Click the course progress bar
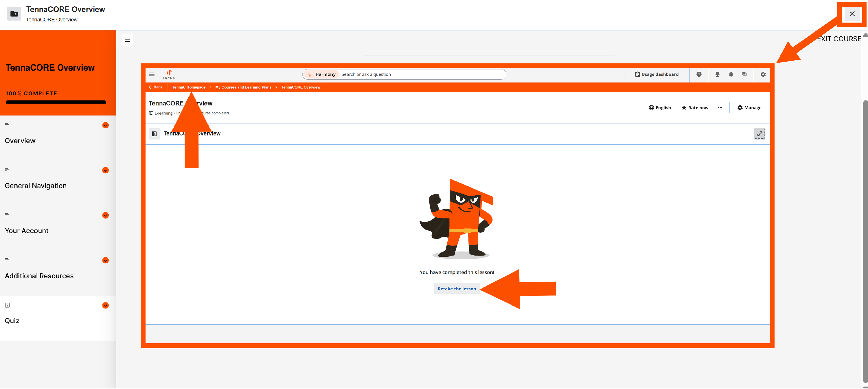Viewport: 868px width, 389px height. coord(56,102)
